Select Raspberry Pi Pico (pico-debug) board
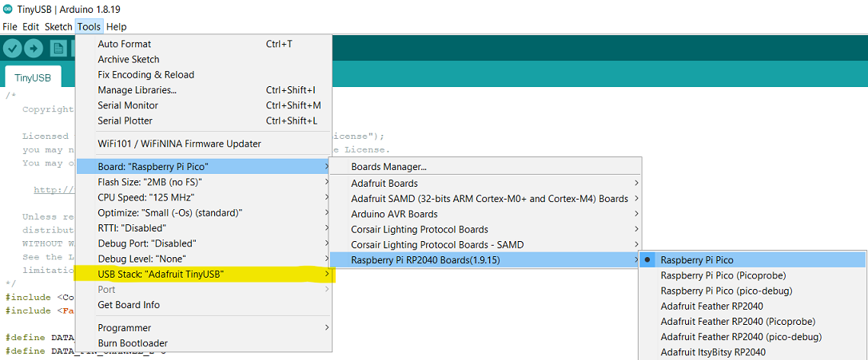868x360 pixels. tap(752, 291)
